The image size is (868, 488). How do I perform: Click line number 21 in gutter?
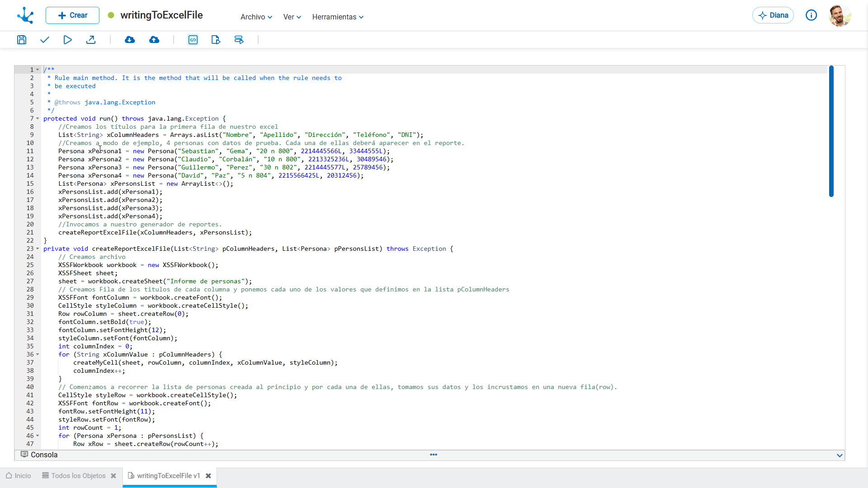tap(30, 233)
